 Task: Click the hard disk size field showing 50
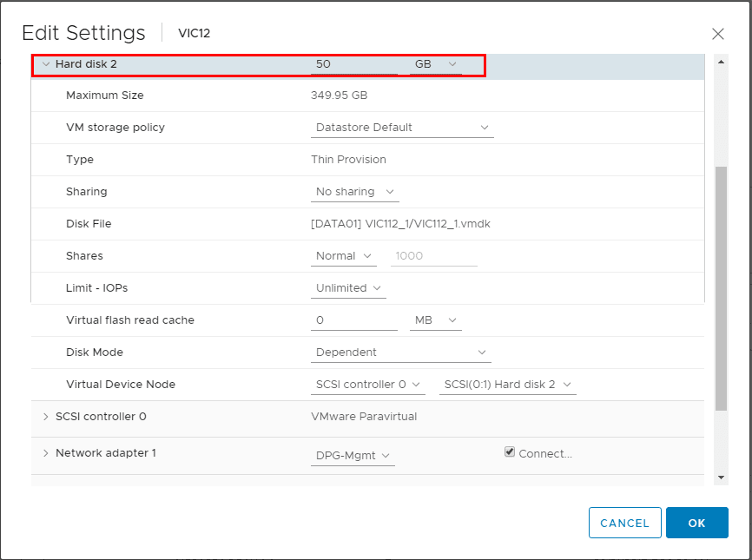click(x=353, y=64)
